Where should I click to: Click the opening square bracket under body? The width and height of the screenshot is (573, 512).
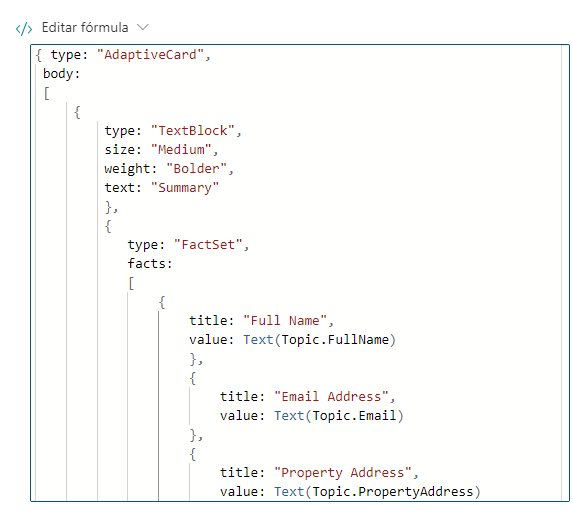47,93
